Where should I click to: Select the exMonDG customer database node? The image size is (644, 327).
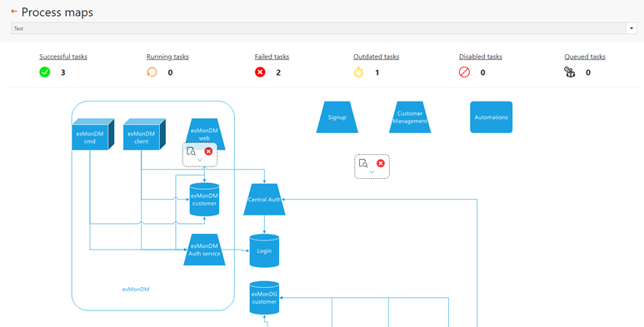point(264,298)
